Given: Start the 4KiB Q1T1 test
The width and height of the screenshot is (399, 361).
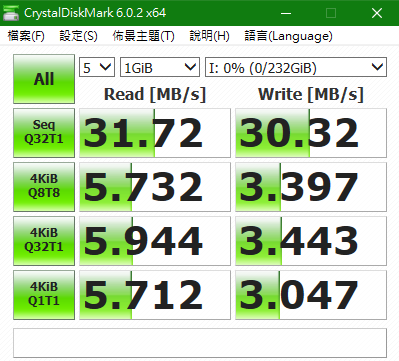Looking at the screenshot, I should pos(44,295).
